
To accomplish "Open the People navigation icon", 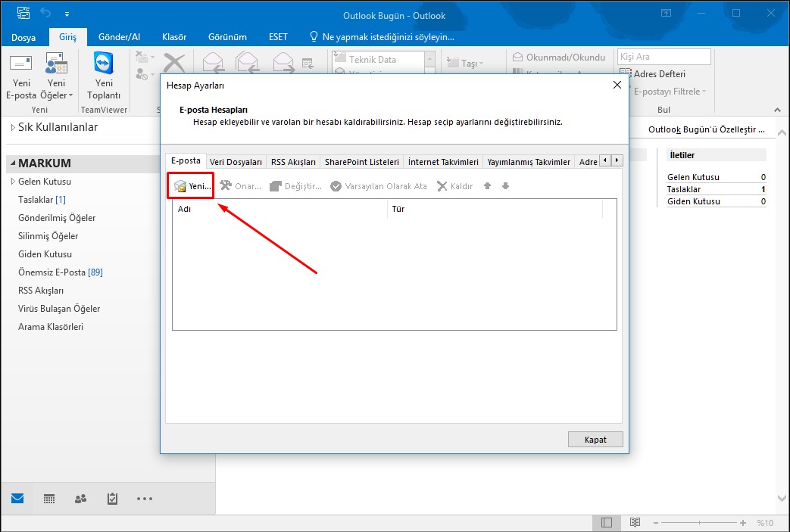I will [80, 499].
